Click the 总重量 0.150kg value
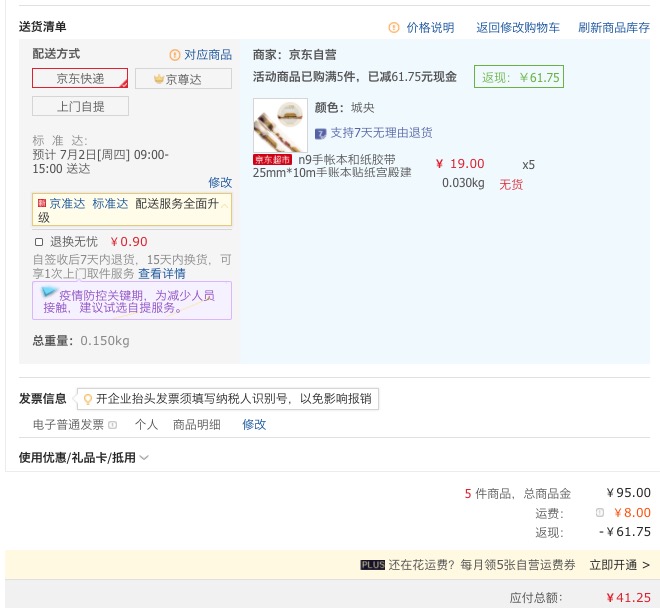Viewport: 660px width, 608px height. [105, 341]
